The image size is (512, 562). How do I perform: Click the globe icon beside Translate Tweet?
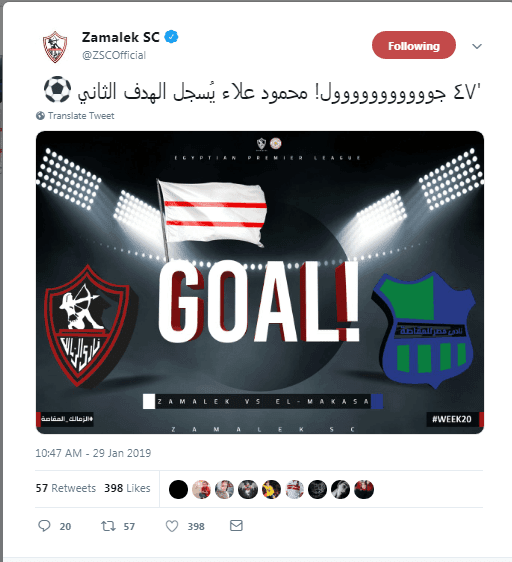pos(41,115)
